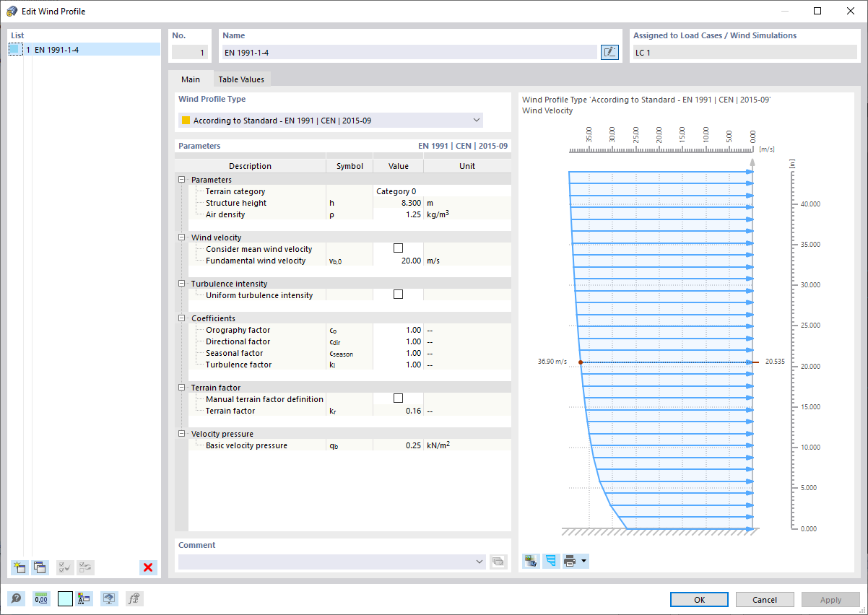
Task: Collapse the Wind velocity group
Action: [181, 237]
